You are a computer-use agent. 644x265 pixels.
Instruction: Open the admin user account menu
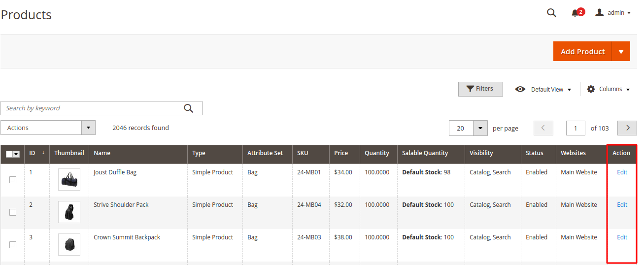[x=613, y=13]
